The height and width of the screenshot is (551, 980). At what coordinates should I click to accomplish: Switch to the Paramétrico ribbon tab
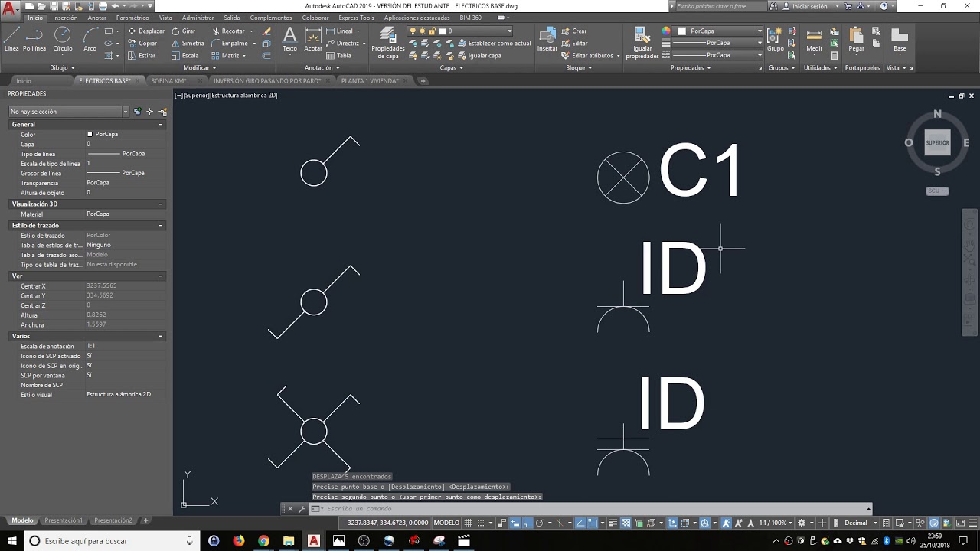click(x=132, y=18)
